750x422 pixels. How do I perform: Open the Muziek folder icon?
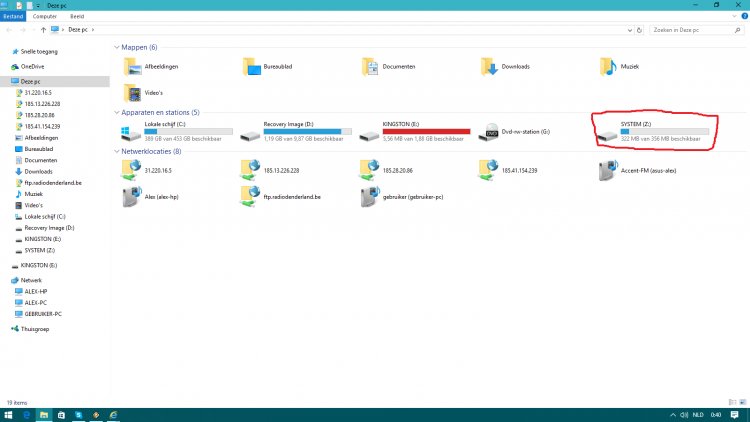point(608,66)
